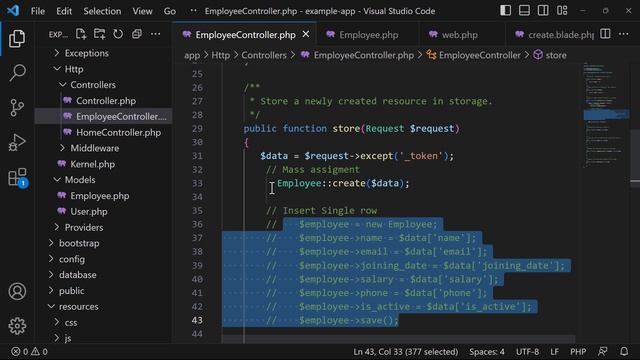
Task: Click New File icon in Explorer
Action: point(81,34)
